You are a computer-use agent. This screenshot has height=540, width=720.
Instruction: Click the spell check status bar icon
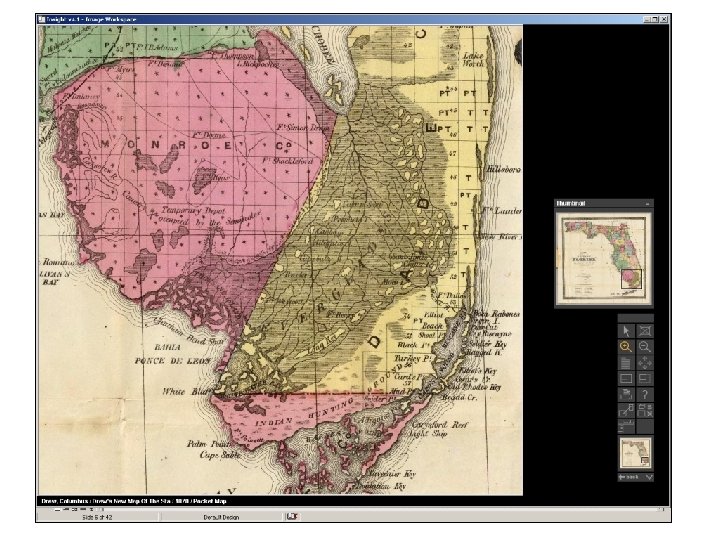pos(292,517)
